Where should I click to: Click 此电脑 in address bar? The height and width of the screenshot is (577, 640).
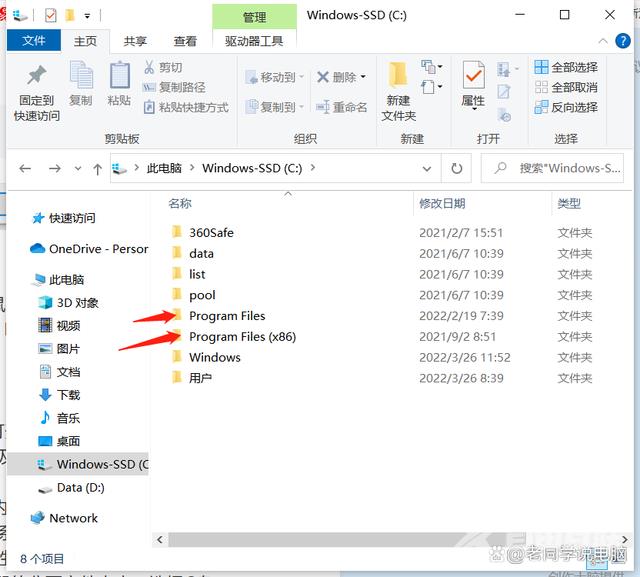tap(164, 168)
